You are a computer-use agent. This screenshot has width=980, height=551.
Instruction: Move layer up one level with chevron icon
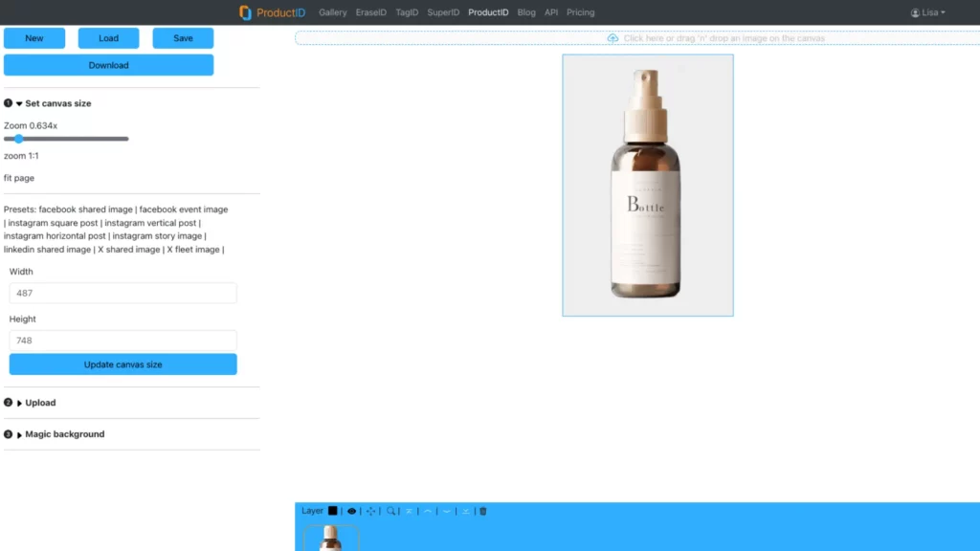tap(427, 511)
